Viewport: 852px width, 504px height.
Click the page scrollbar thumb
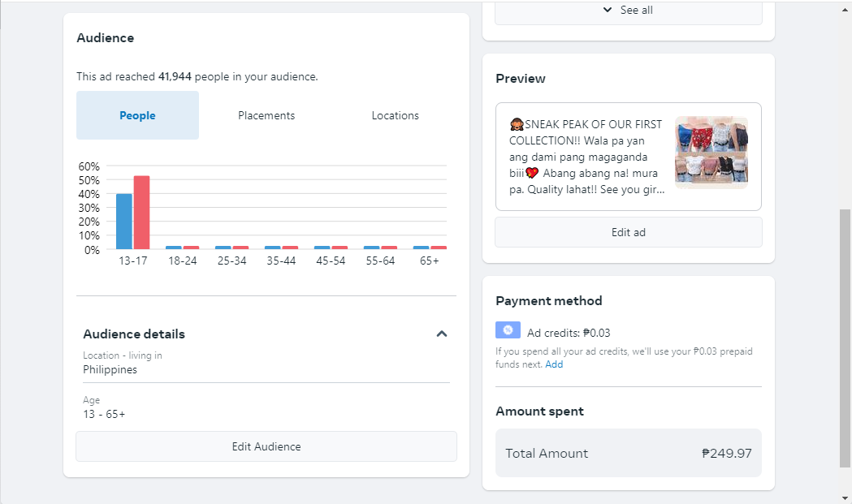[x=845, y=337]
